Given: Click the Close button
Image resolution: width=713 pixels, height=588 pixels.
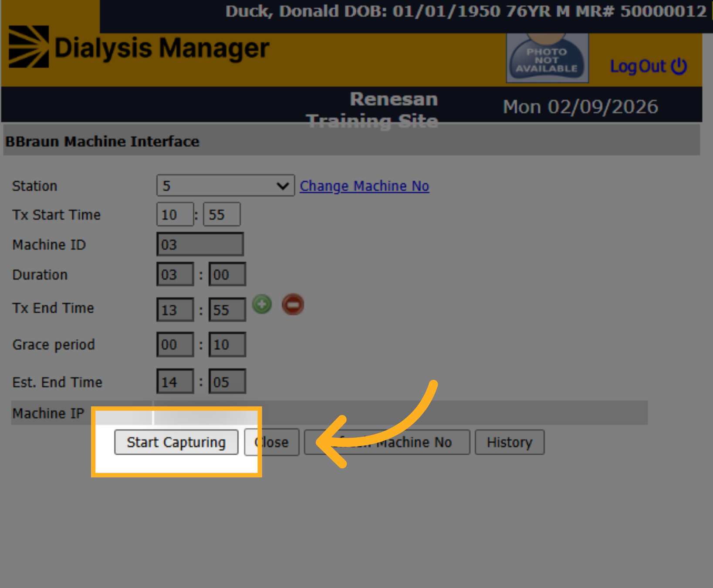Looking at the screenshot, I should click(272, 442).
